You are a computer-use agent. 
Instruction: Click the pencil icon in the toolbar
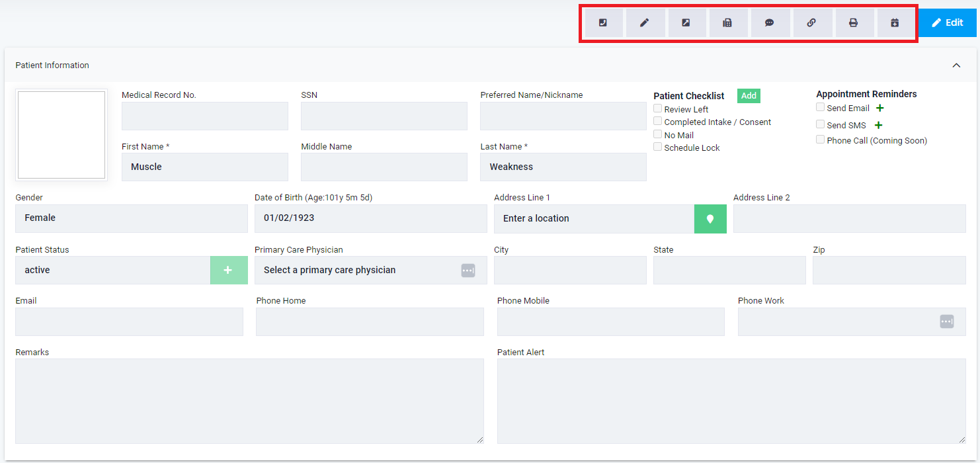[x=645, y=22]
